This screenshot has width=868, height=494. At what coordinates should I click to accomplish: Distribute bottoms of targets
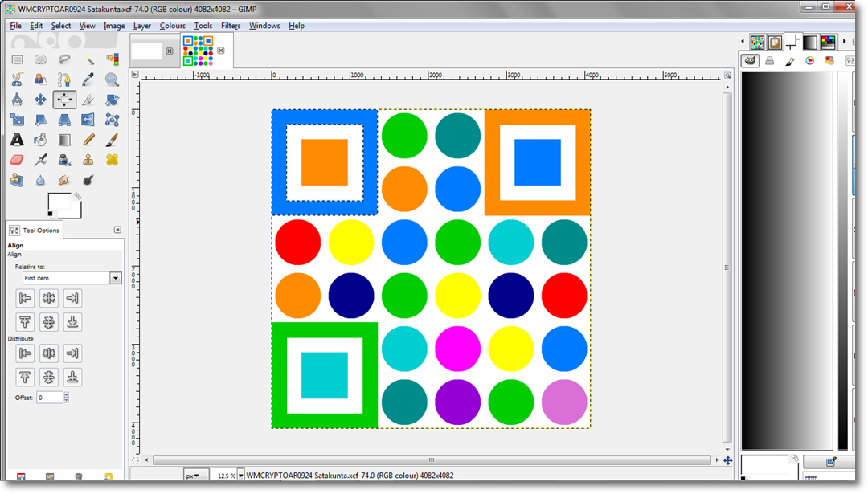point(72,378)
